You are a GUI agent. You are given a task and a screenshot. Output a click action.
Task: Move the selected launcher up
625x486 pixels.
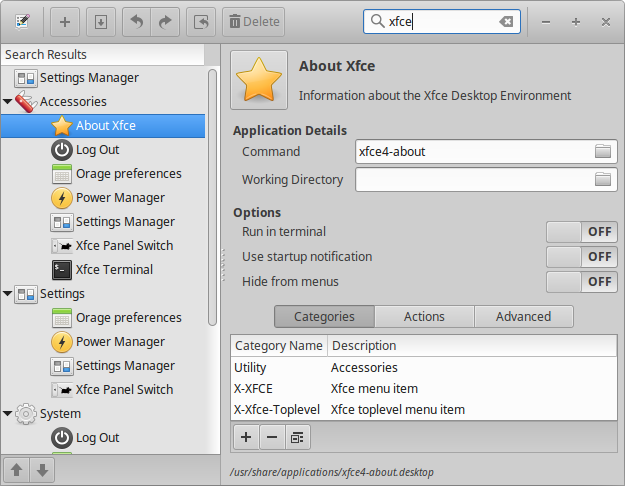tap(17, 470)
